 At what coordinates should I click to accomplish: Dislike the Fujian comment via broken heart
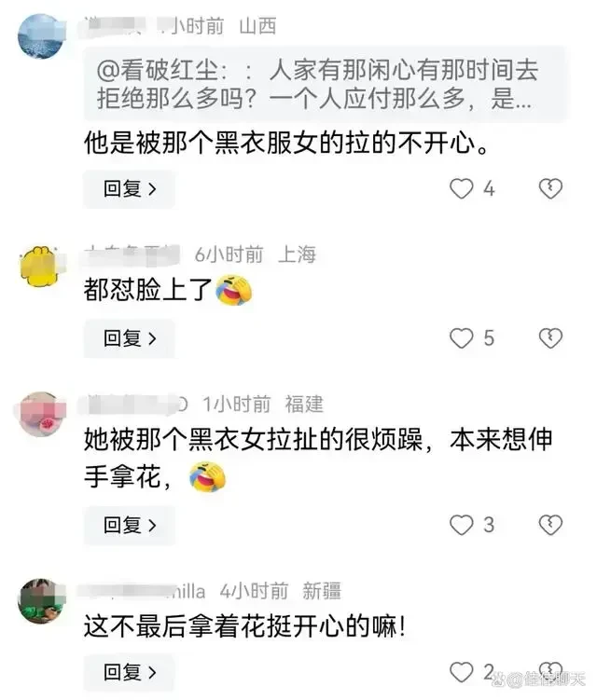[550, 525]
